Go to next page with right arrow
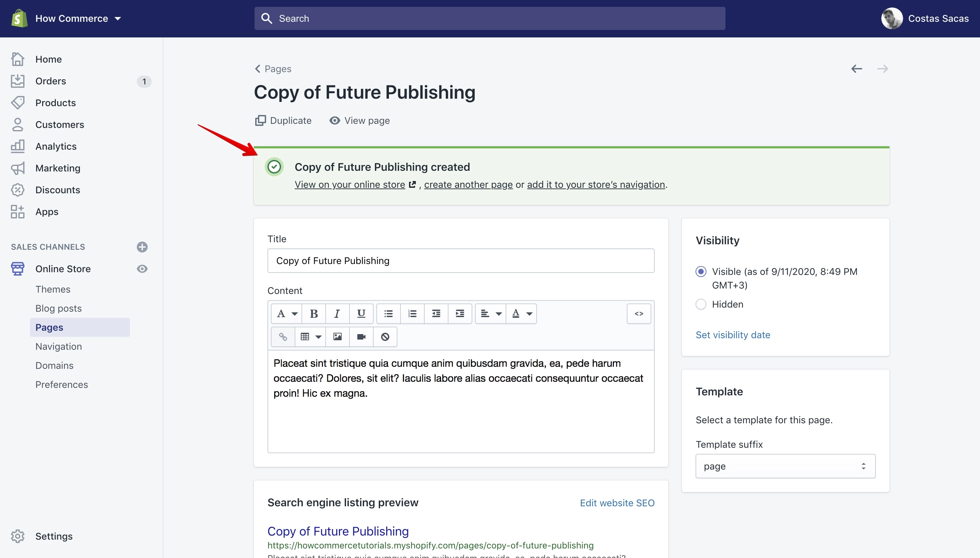This screenshot has width=980, height=558. (883, 69)
